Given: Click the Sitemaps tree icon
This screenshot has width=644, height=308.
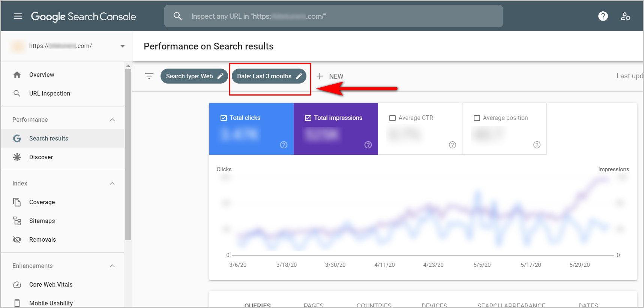Looking at the screenshot, I should (x=17, y=221).
